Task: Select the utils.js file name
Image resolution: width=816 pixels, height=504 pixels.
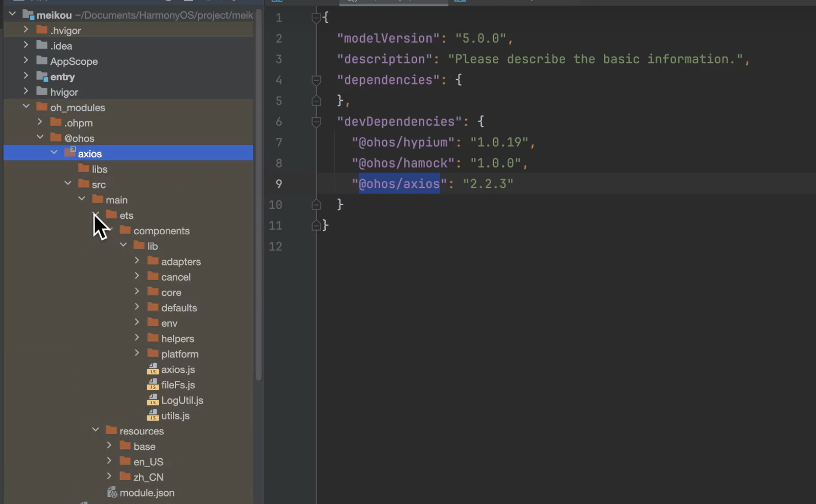Action: (175, 416)
